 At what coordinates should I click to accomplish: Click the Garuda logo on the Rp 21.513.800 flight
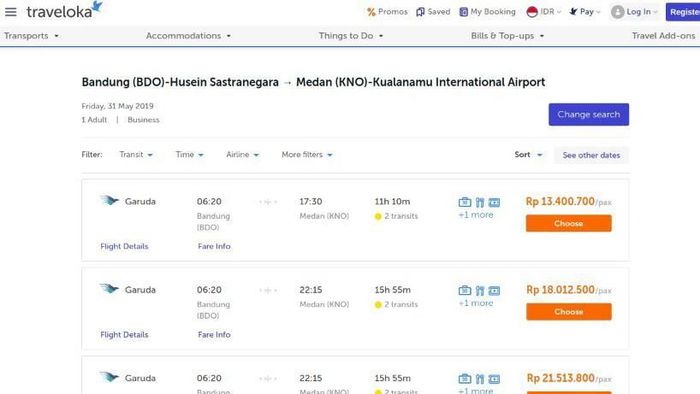[109, 377]
